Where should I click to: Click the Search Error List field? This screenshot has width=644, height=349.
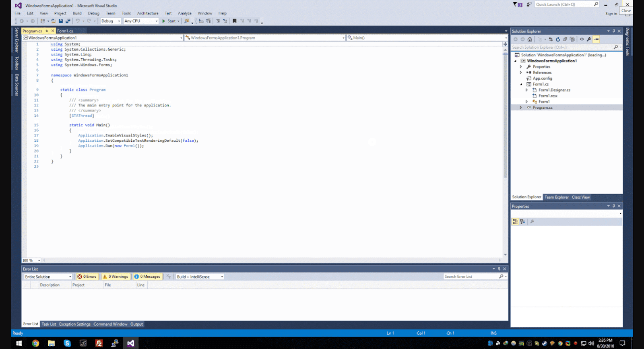point(475,277)
